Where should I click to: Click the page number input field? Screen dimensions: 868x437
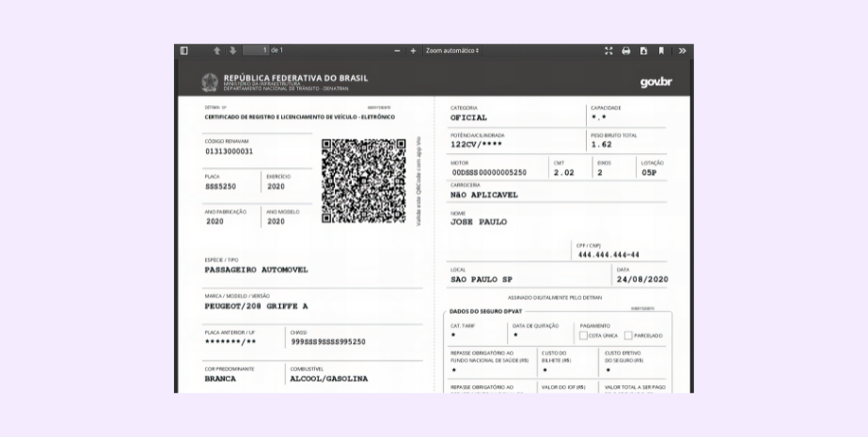pos(257,51)
